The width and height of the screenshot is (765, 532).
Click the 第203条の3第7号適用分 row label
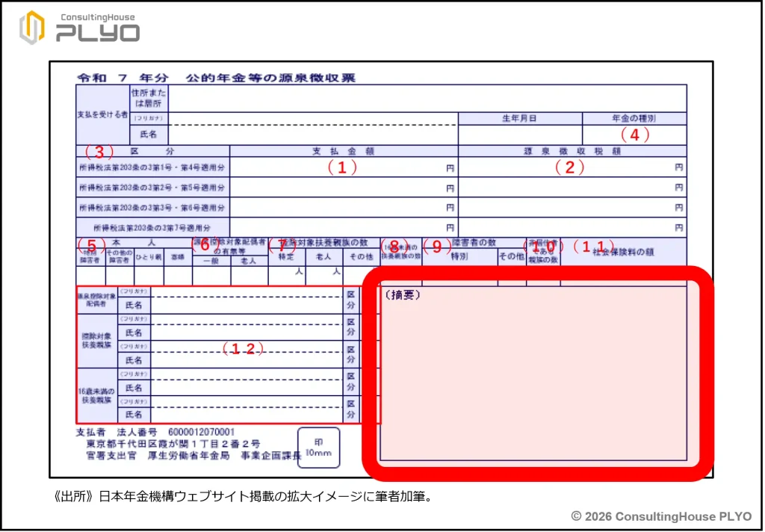pos(152,227)
